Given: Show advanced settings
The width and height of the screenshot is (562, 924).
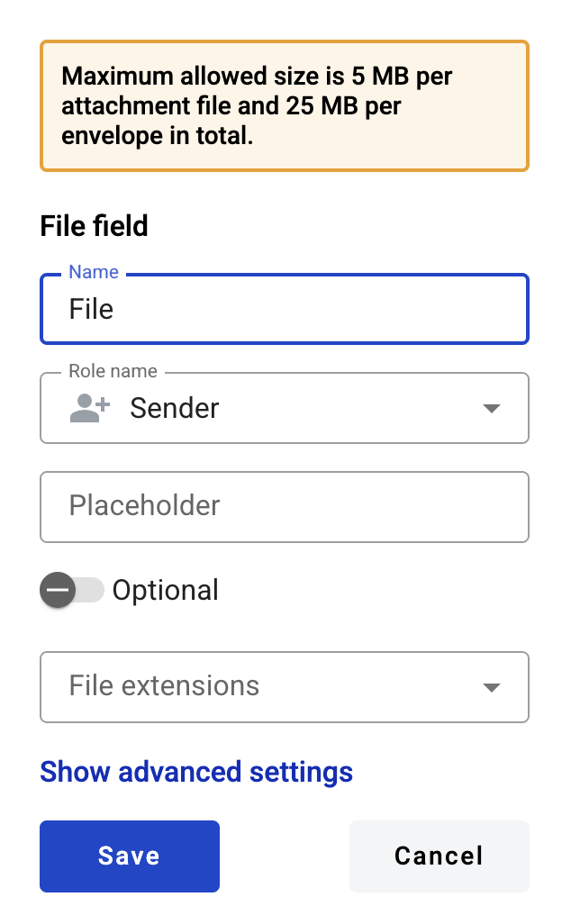Looking at the screenshot, I should pos(196,772).
